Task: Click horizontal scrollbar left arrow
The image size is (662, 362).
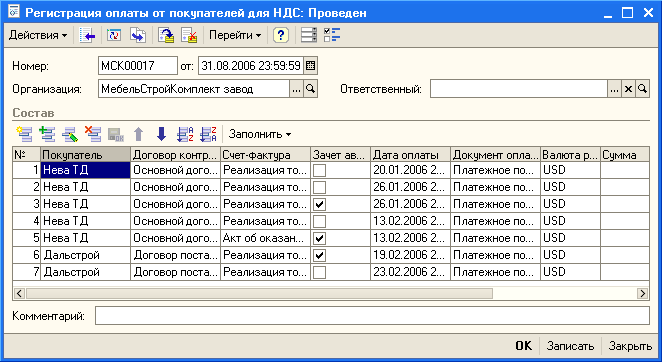Action: point(19,293)
